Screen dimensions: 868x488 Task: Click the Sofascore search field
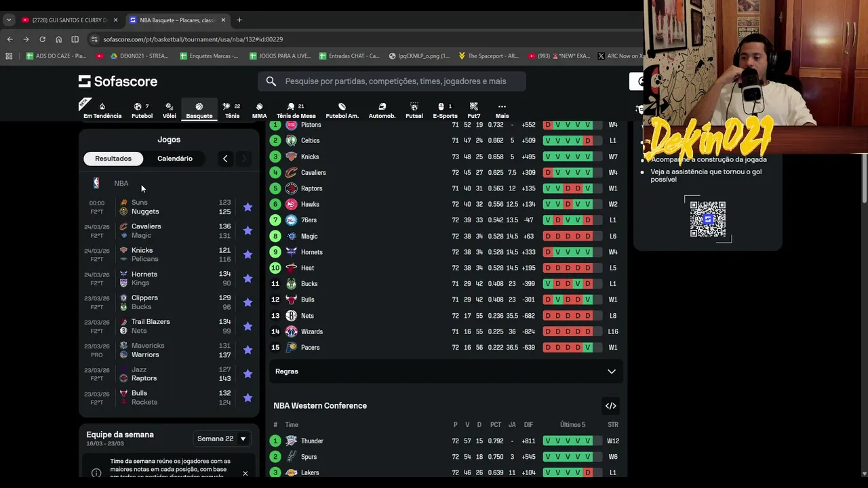[391, 81]
